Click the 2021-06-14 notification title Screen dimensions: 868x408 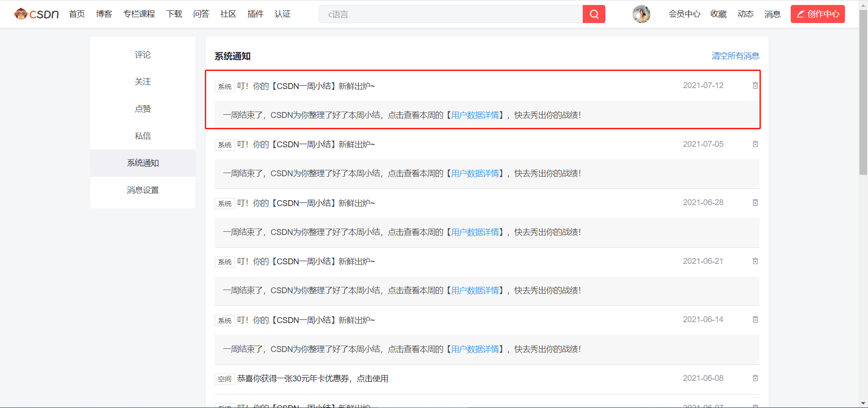point(306,320)
